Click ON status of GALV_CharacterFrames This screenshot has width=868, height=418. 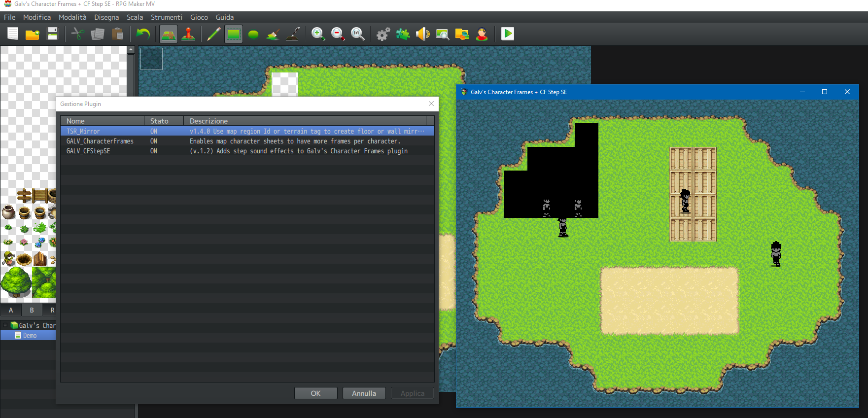click(x=154, y=141)
